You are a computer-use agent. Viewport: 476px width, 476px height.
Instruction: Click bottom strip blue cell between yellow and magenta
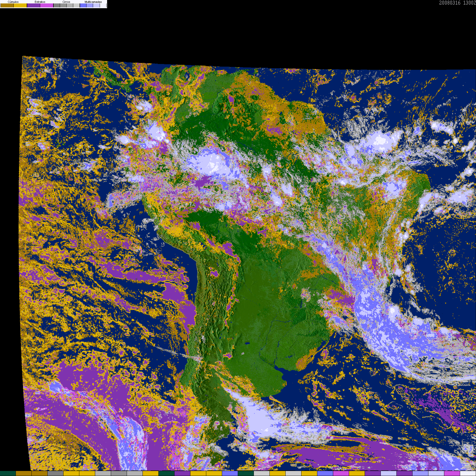point(325,473)
